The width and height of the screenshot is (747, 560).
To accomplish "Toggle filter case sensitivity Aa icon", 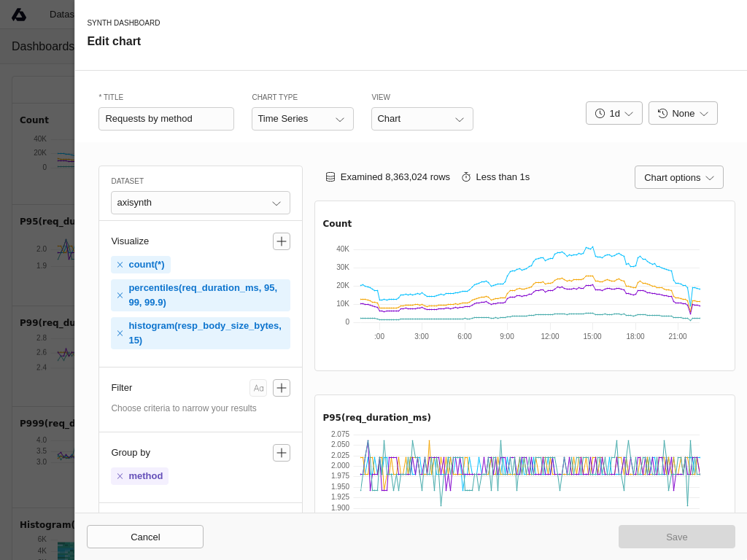I will [x=258, y=388].
